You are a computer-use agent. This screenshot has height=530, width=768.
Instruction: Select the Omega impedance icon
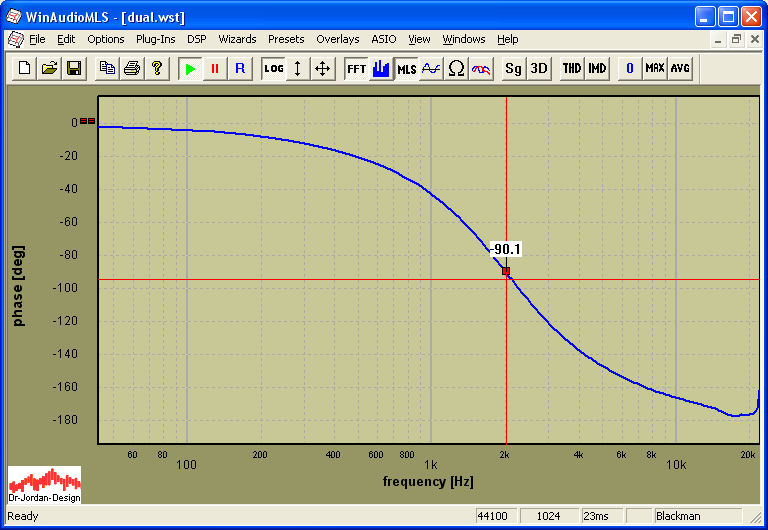click(x=456, y=68)
